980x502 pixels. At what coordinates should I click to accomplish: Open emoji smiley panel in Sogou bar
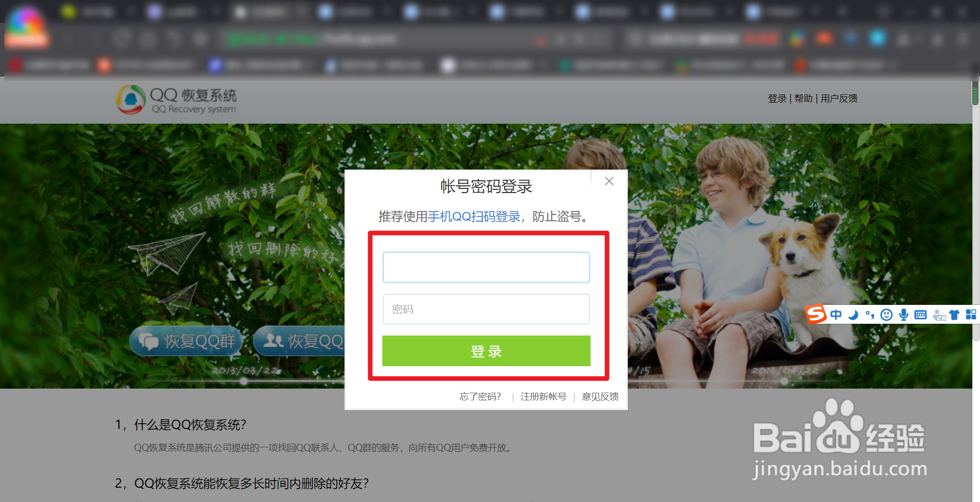point(887,315)
